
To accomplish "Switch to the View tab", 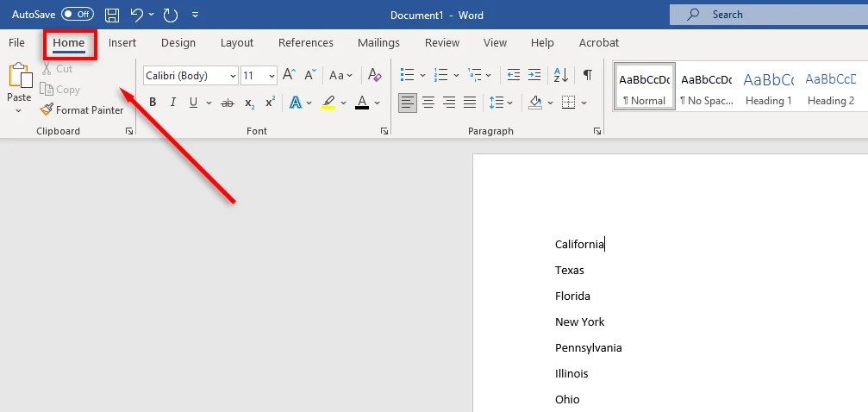I will pyautogui.click(x=495, y=42).
